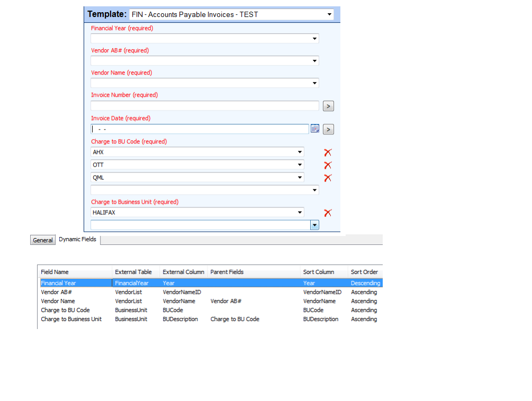The width and height of the screenshot is (532, 401).
Task: Remove the HALIFAX Business Unit entry
Action: (328, 213)
